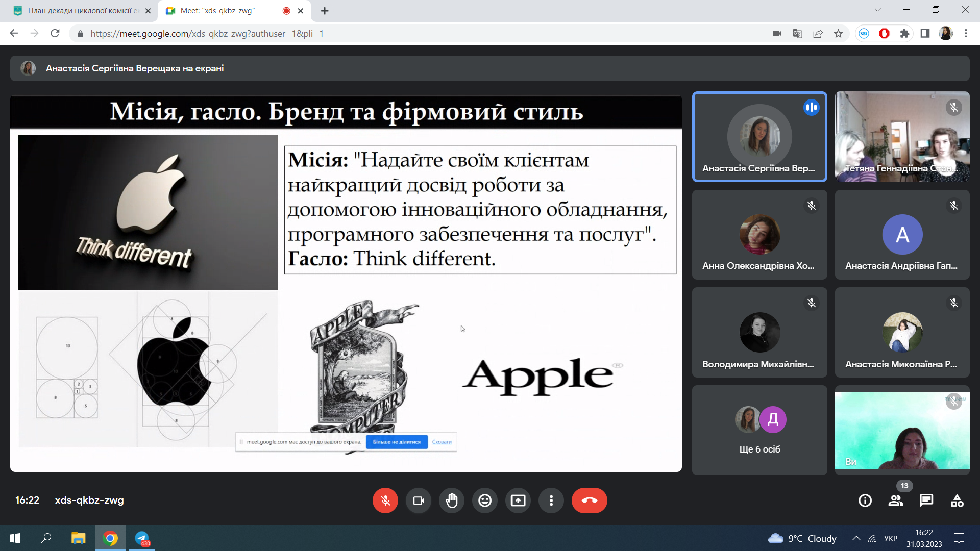The height and width of the screenshot is (551, 980).
Task: Unmute the microphone in Meet
Action: (385, 500)
